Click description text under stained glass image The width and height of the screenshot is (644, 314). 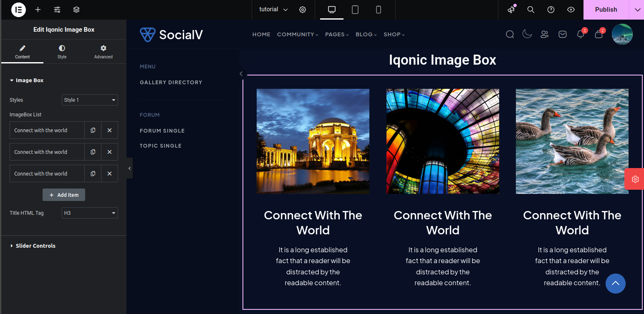click(443, 266)
